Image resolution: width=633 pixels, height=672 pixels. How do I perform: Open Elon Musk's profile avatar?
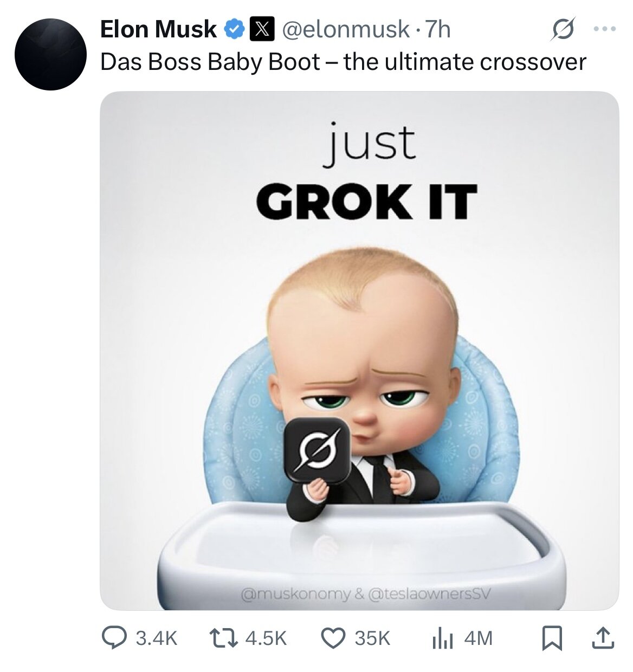(x=50, y=54)
